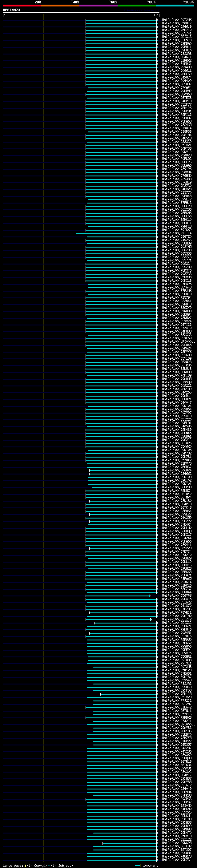Viewport: 197px width, 868px height.
Task: Select the UniRef100_A0FLQ1 label
Action: (x=177, y=423)
